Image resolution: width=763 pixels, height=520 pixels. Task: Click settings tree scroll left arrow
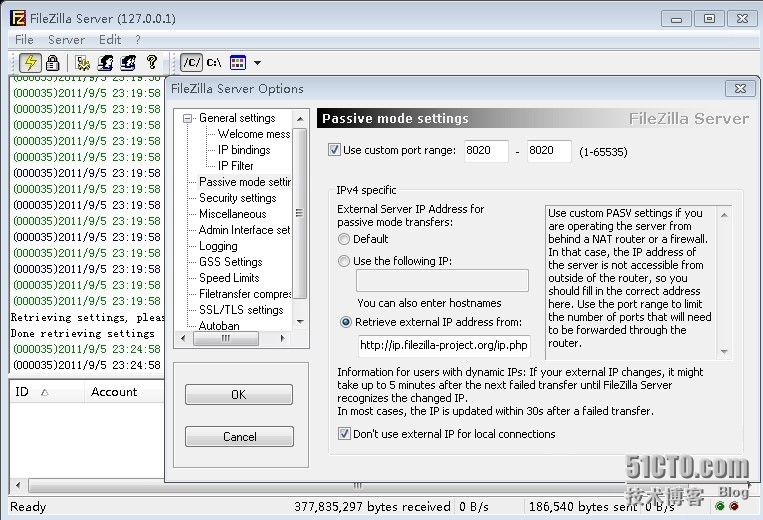183,338
